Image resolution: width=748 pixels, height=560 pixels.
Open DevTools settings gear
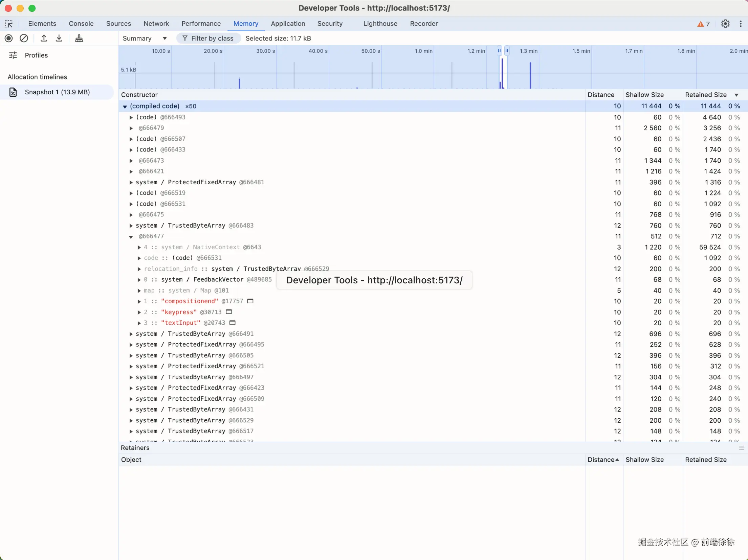coord(725,24)
